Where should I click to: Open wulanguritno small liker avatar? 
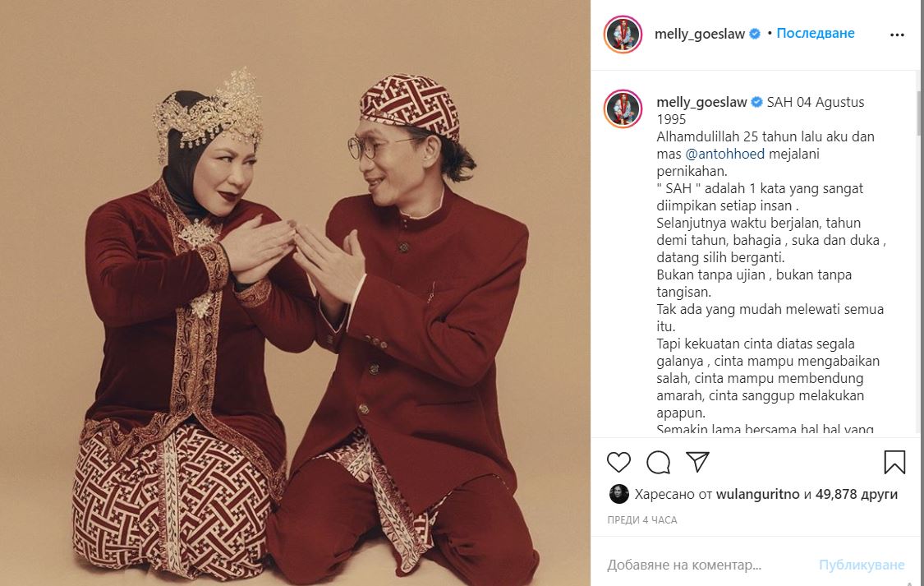[618, 494]
